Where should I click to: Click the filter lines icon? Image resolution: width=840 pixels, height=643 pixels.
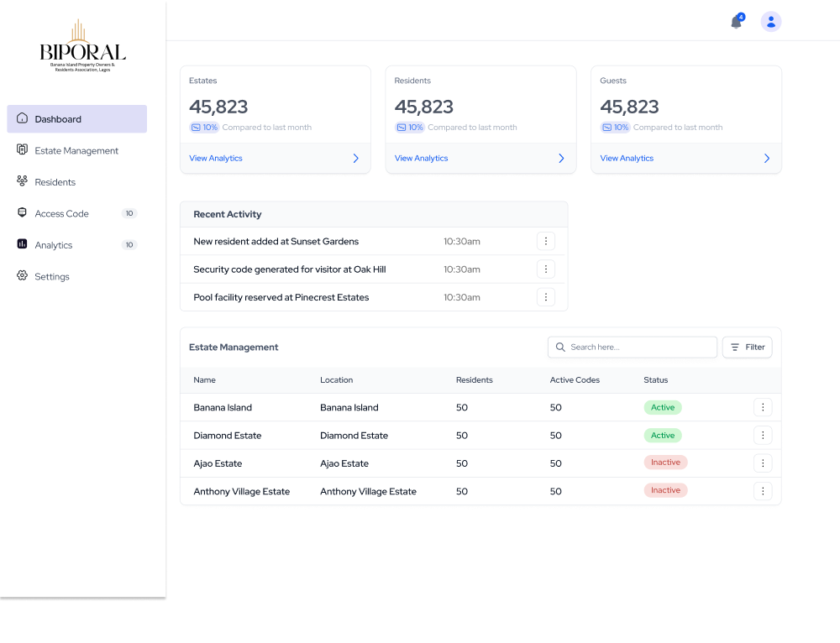click(735, 347)
